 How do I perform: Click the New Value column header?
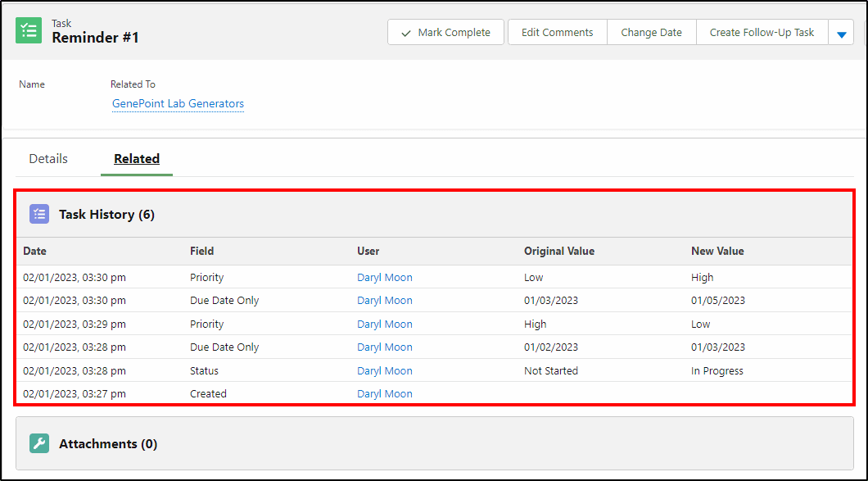tap(717, 251)
